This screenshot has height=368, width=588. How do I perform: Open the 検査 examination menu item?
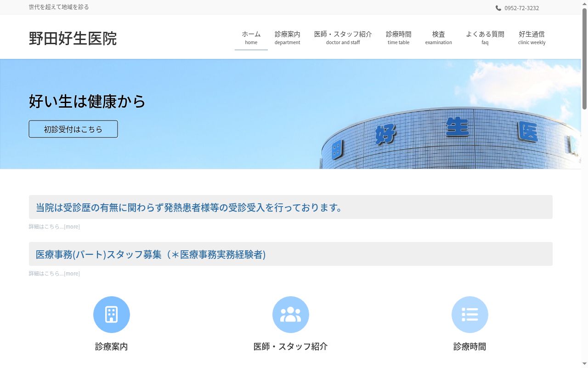[439, 38]
